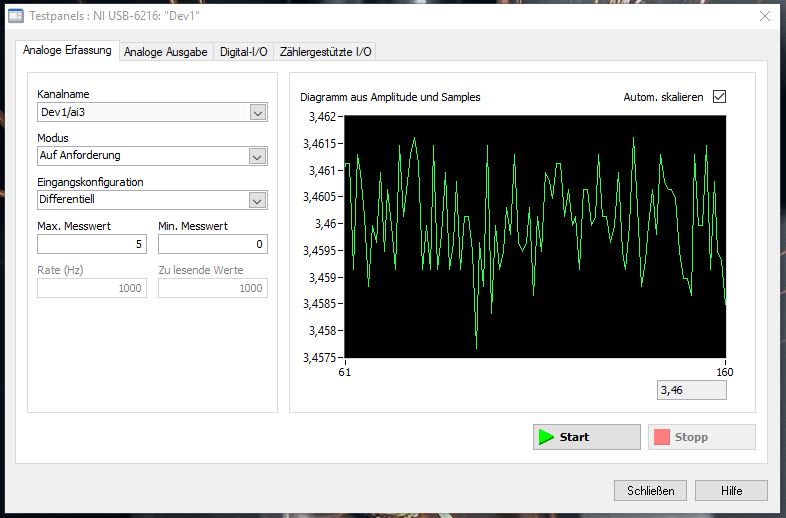Click the red Stopp button
786x518 pixels.
click(701, 437)
